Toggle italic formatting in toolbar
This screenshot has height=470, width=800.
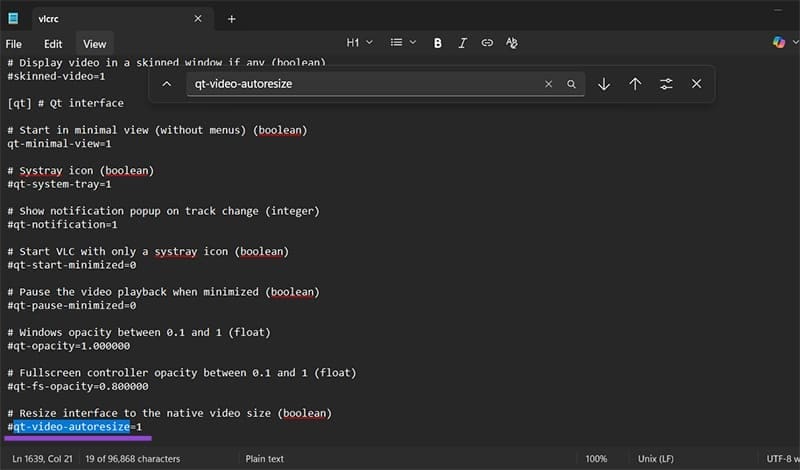(462, 43)
